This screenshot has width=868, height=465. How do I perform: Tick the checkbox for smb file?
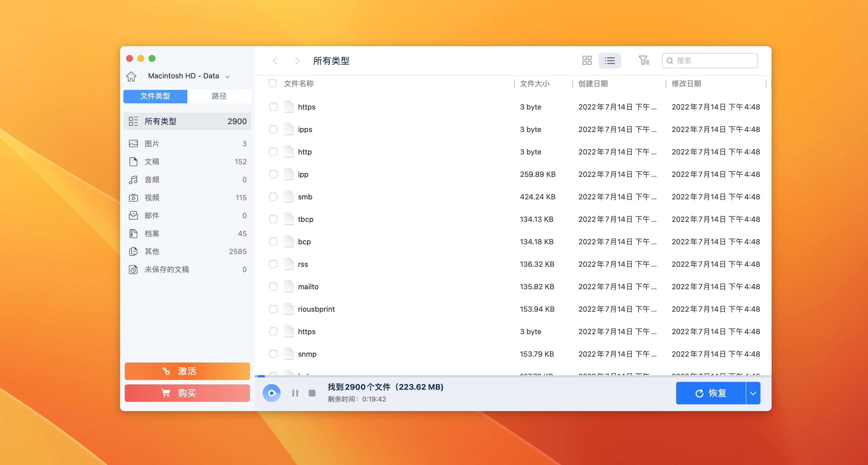coord(273,197)
